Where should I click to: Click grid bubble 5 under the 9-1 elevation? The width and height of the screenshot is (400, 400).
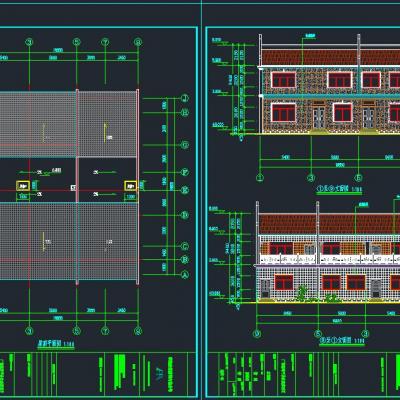[318, 333]
